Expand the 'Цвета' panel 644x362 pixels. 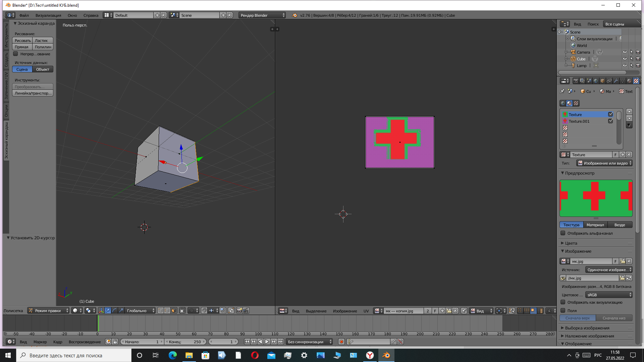coord(571,243)
